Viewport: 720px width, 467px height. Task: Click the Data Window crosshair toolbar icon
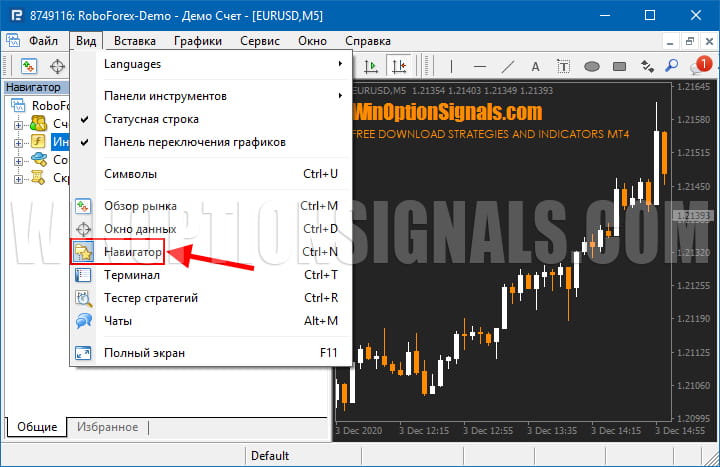coord(58,66)
